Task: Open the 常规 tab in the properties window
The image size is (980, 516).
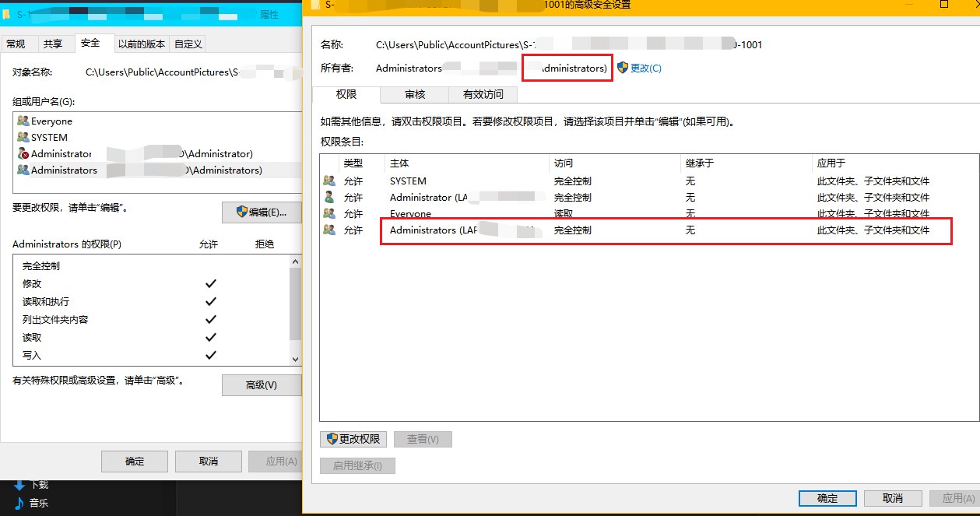Action: [16, 44]
